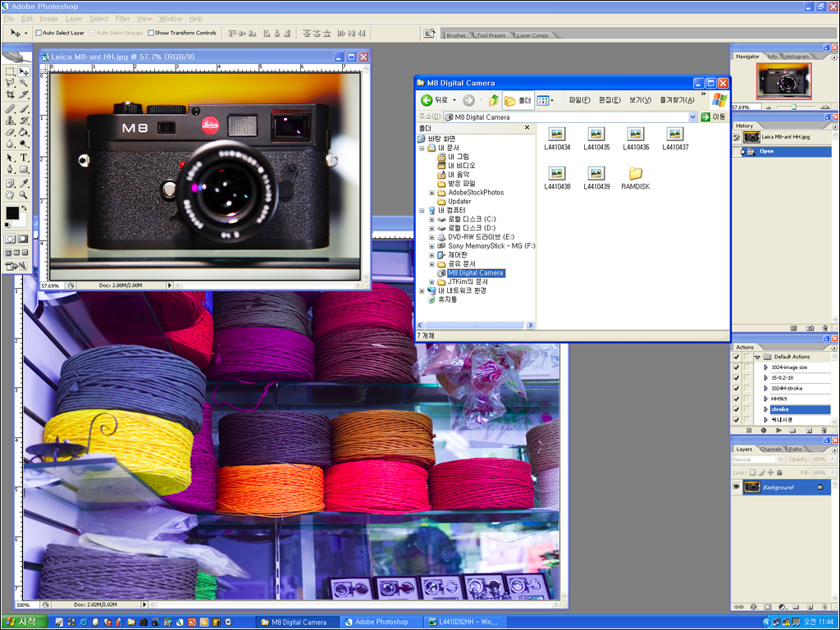Select the Notes tool
The height and width of the screenshot is (630, 840).
pyautogui.click(x=10, y=183)
